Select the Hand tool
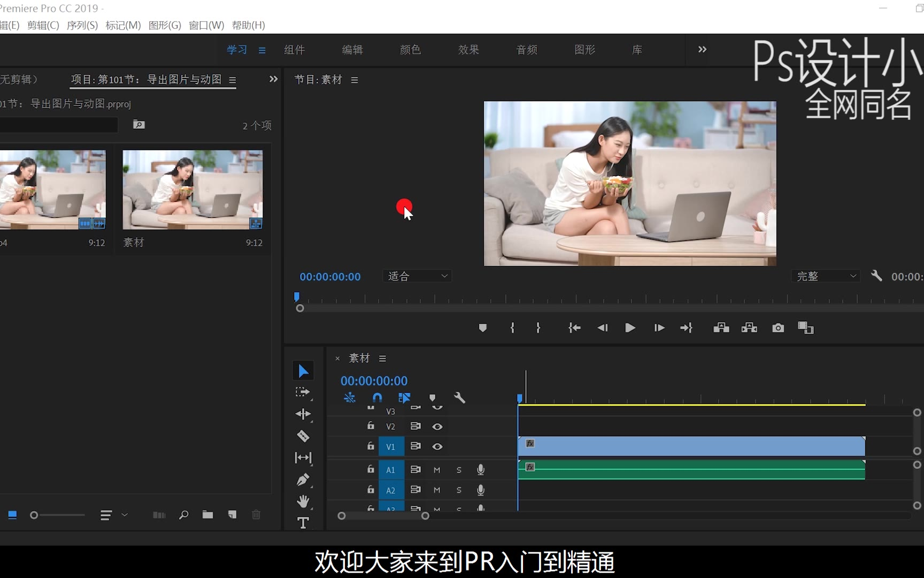 [x=303, y=501]
